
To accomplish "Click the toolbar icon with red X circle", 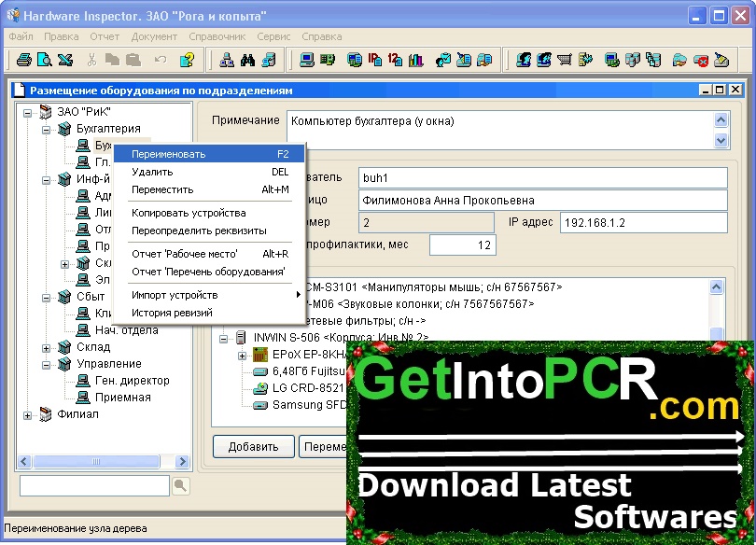I will [701, 60].
